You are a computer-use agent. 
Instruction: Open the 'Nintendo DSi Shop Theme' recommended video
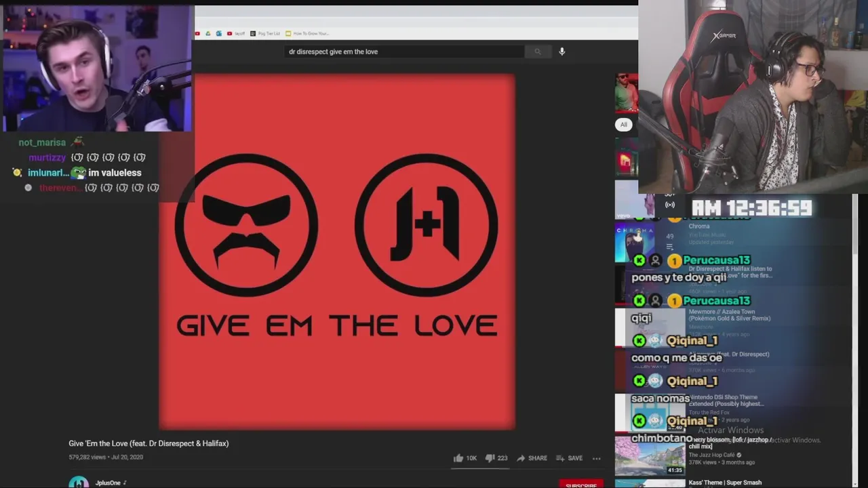pyautogui.click(x=726, y=400)
